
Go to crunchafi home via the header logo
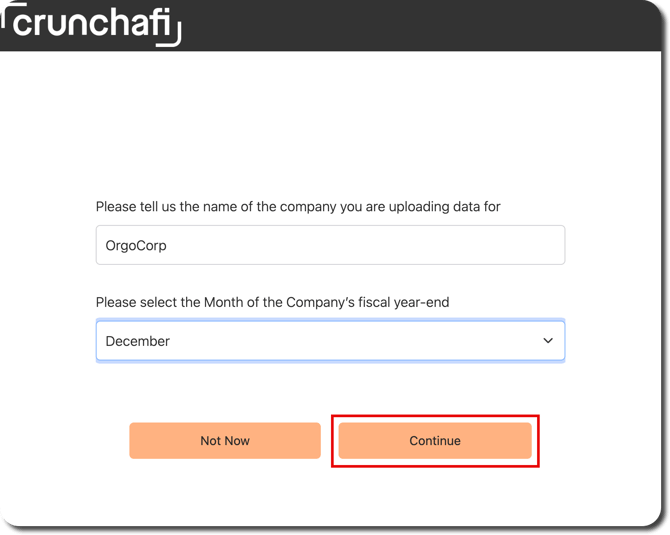91,24
